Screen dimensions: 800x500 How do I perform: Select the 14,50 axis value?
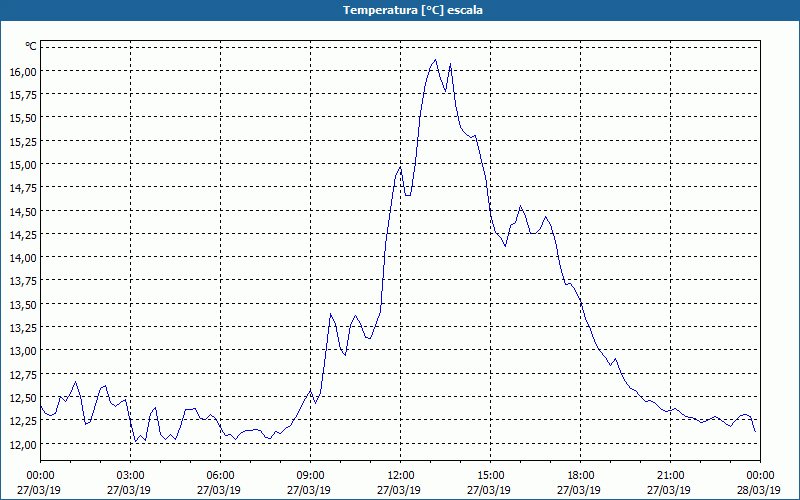point(23,211)
